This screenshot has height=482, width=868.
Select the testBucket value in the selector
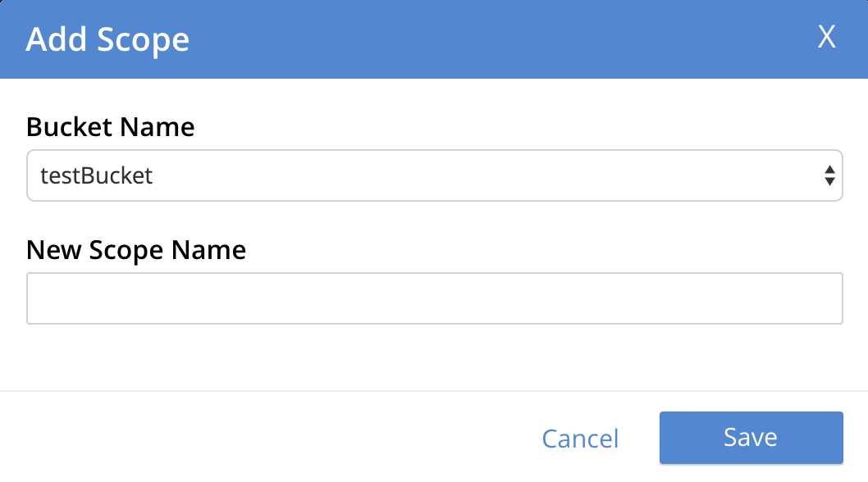coord(97,175)
